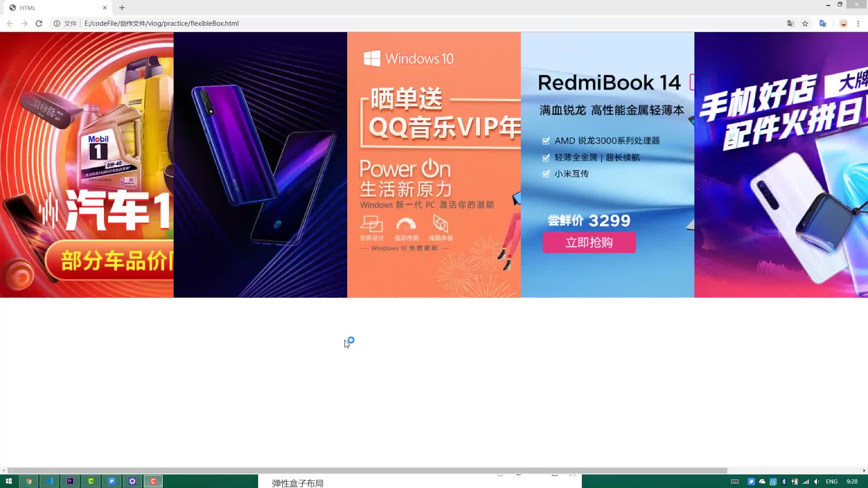Click the RedmiBook 14 banner image
This screenshot has height=488, width=868.
pyautogui.click(x=608, y=164)
